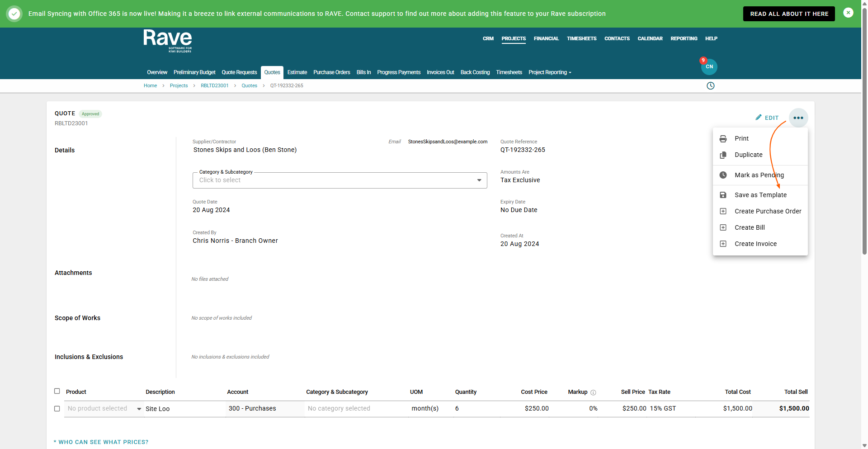The image size is (868, 449).
Task: Click the Markup info icon
Action: [593, 392]
